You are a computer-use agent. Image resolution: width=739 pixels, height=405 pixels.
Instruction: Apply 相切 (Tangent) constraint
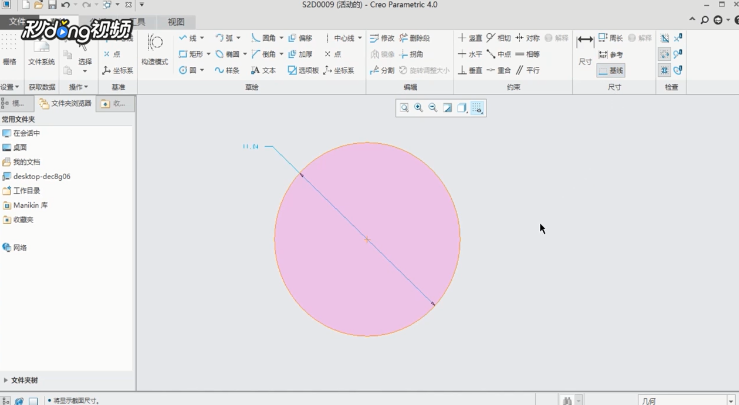[x=499, y=38]
